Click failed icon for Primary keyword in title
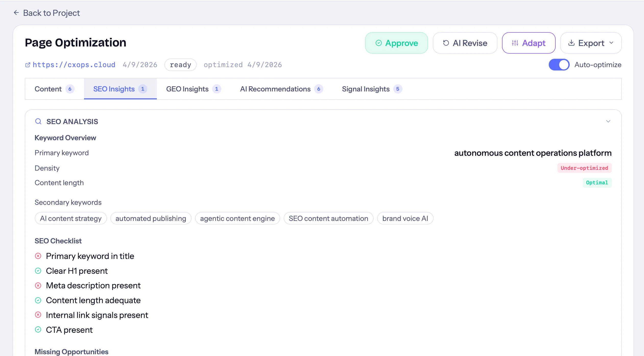Viewport: 644px width, 356px height. coord(38,256)
